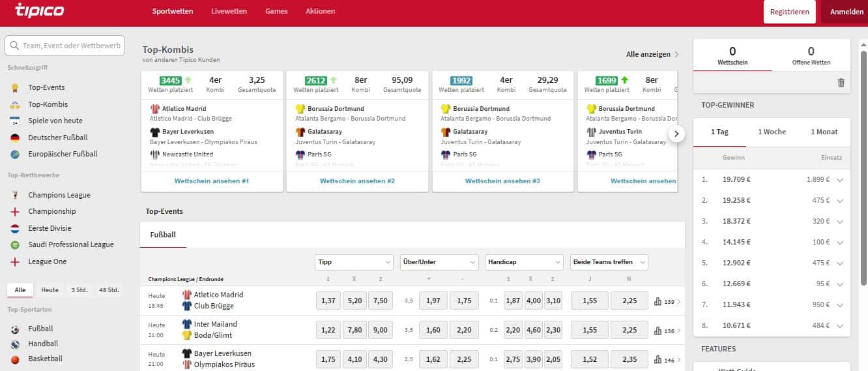Click the Saudi Professional League badge icon
This screenshot has width=868, height=371.
15,245
